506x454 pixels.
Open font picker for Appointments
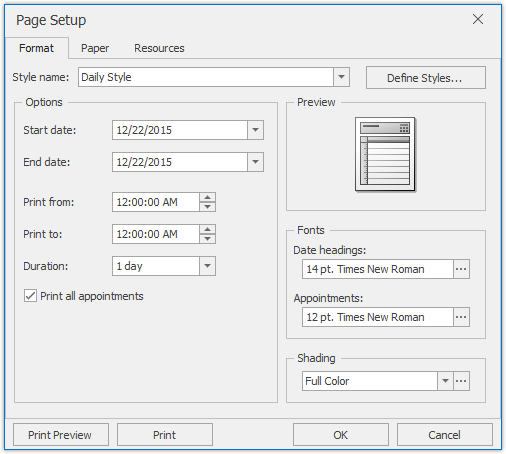coord(461,317)
